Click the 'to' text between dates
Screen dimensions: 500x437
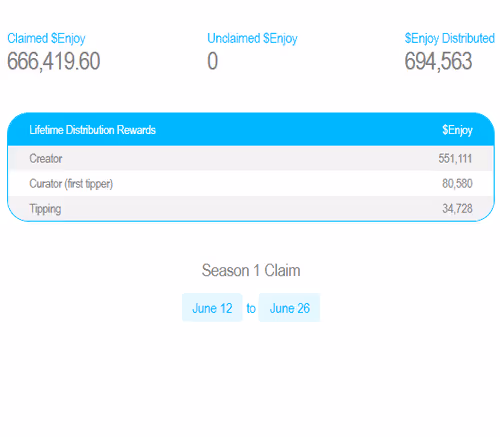(251, 308)
